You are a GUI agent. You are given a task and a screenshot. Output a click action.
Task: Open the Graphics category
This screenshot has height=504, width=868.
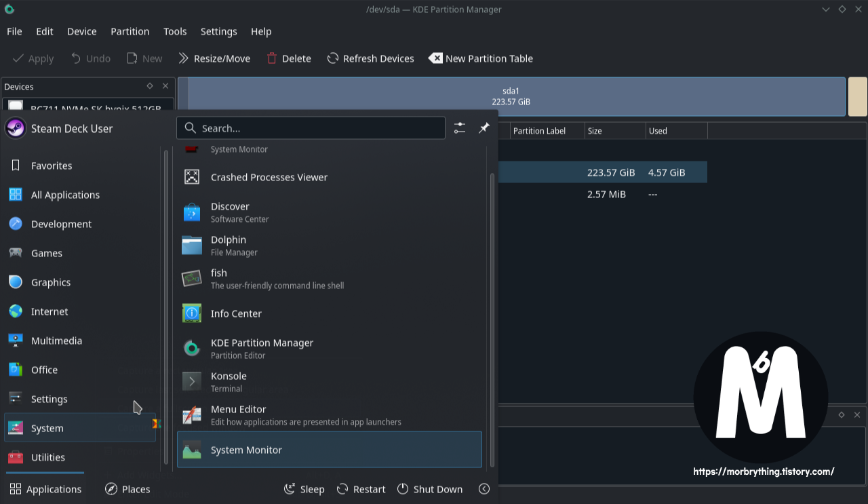coord(80,282)
